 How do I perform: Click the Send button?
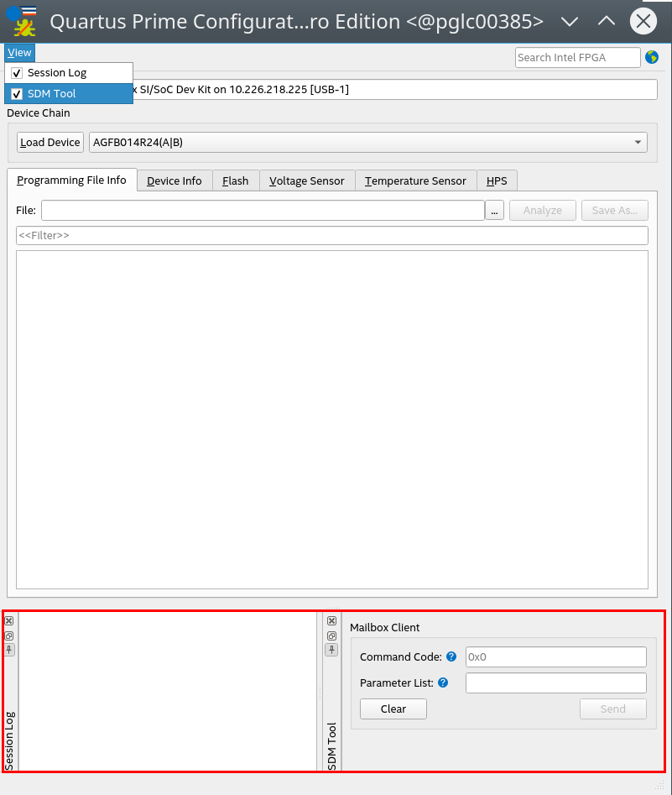tap(613, 709)
